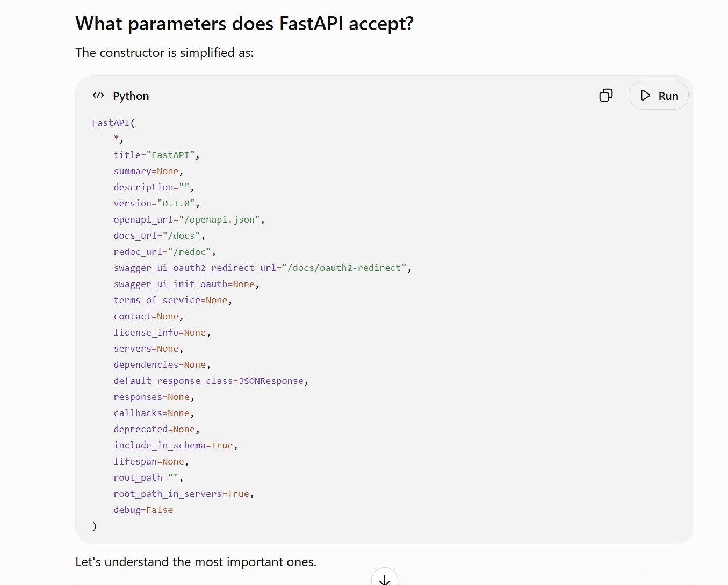Click the code brackets icon beside Python
This screenshot has height=585, width=728.
pyautogui.click(x=98, y=96)
